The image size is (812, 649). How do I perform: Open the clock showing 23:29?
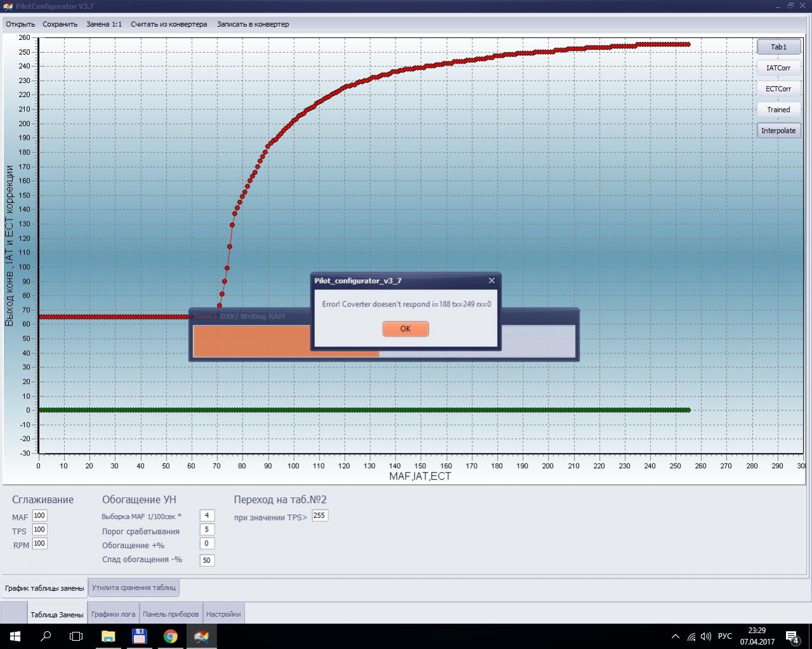(x=757, y=636)
